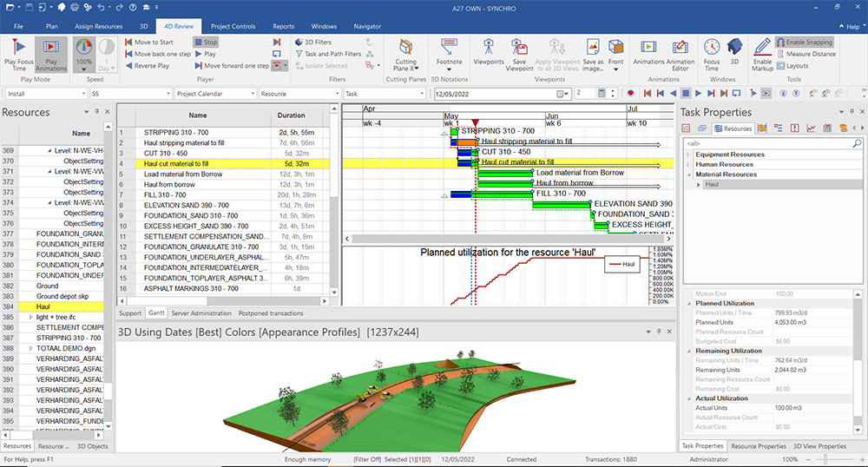Screen dimensions: 868x467
Task: Click the Stop player button
Action: pos(206,42)
